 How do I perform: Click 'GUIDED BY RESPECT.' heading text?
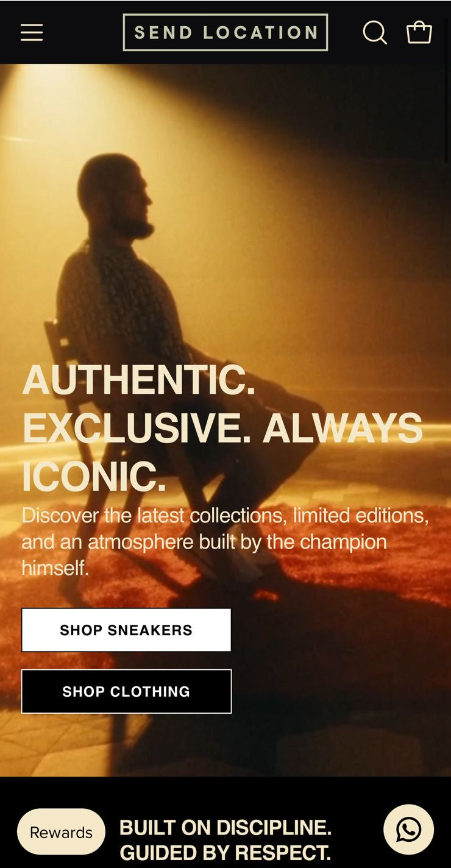[x=225, y=852]
